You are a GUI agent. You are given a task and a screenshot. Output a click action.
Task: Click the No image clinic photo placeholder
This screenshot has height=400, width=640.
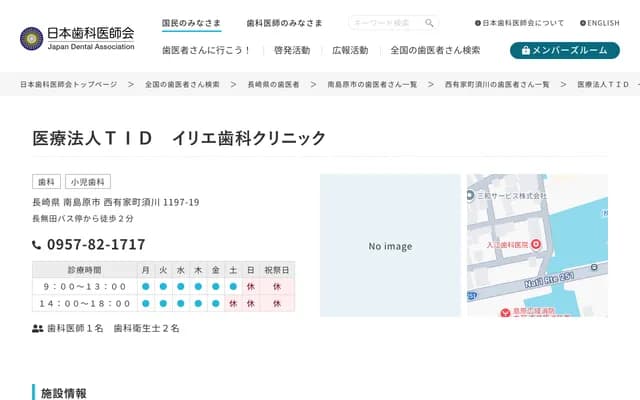pyautogui.click(x=390, y=246)
